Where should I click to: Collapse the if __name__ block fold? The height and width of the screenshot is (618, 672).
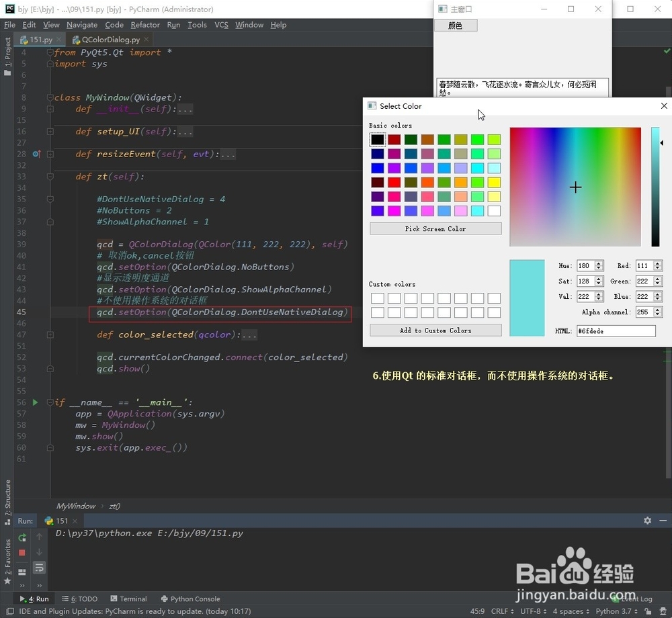50,402
